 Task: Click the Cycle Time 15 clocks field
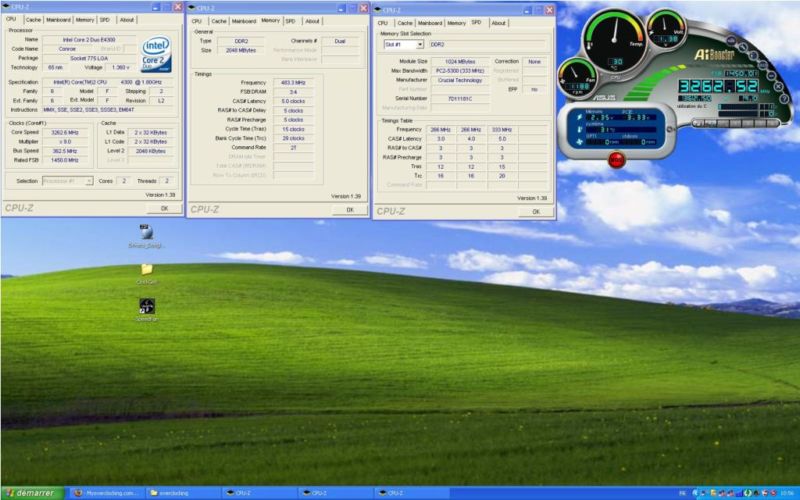293,129
